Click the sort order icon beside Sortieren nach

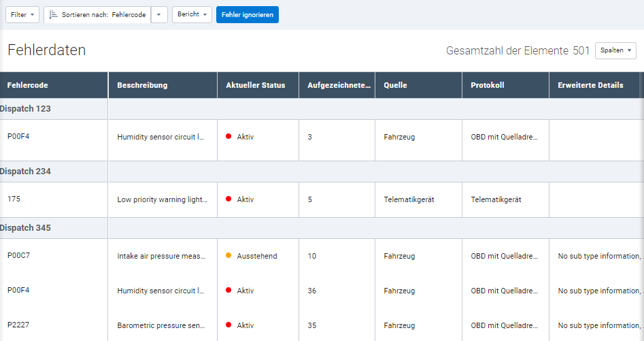[x=53, y=15]
